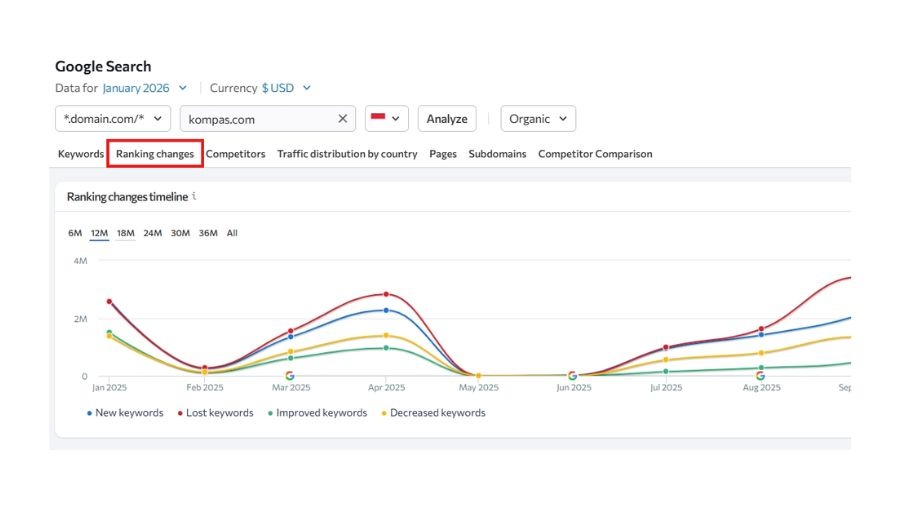Click the Google update icon at Jun 2025
The image size is (900, 506).
(572, 376)
